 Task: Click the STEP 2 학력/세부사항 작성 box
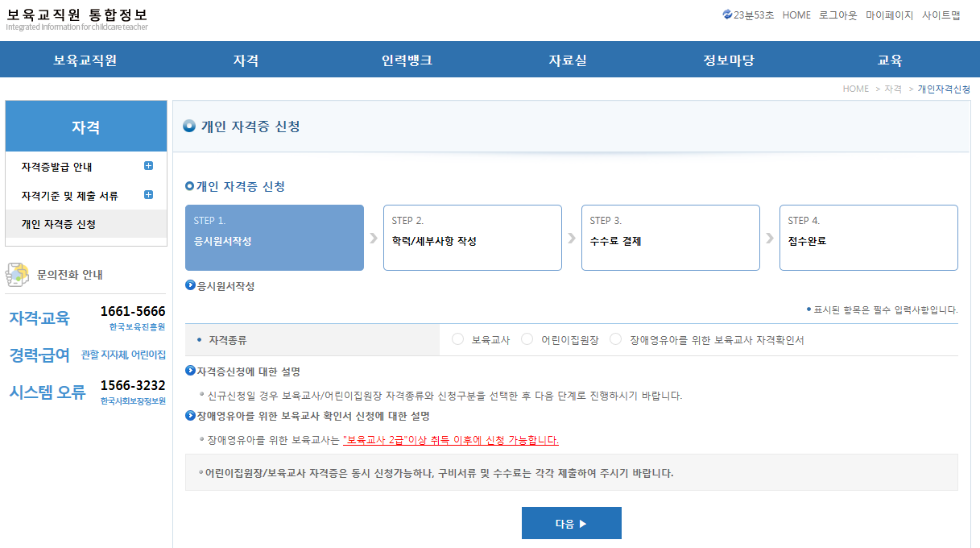(x=472, y=237)
